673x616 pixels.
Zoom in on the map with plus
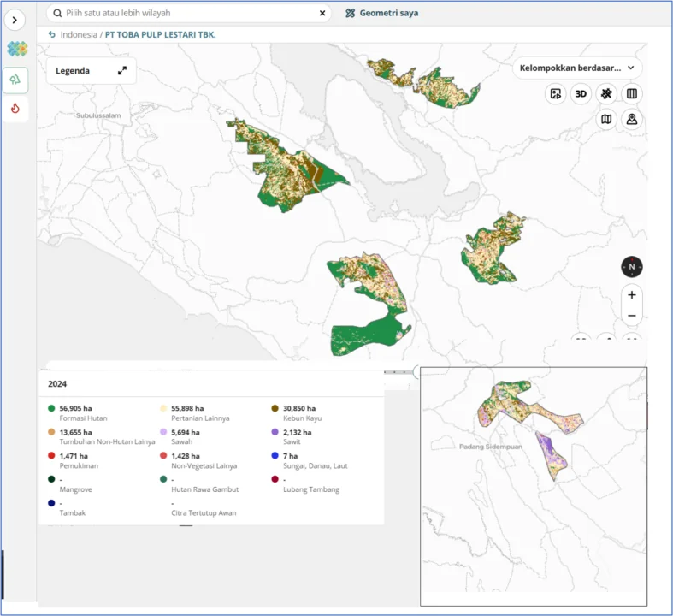(x=631, y=295)
